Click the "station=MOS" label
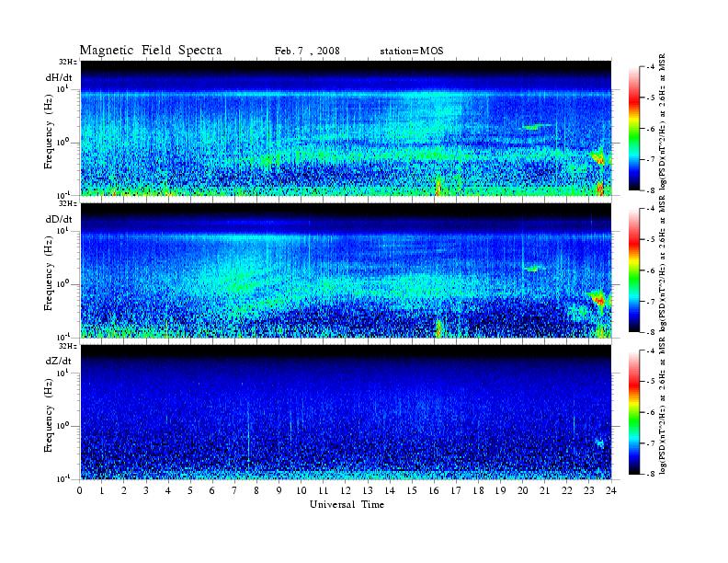 click(412, 52)
